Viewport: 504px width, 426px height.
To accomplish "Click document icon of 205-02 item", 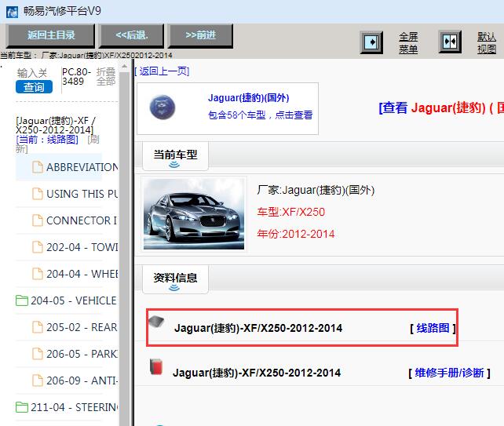I will (38, 327).
